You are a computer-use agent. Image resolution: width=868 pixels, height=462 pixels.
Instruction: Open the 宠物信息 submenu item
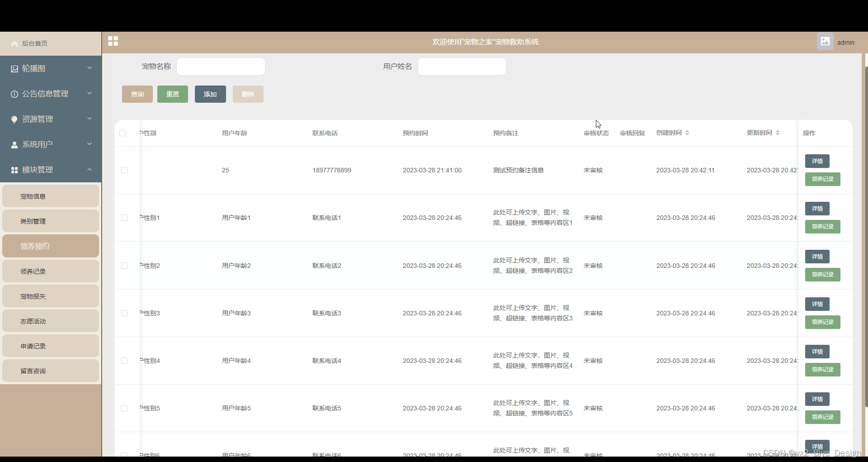(51, 196)
